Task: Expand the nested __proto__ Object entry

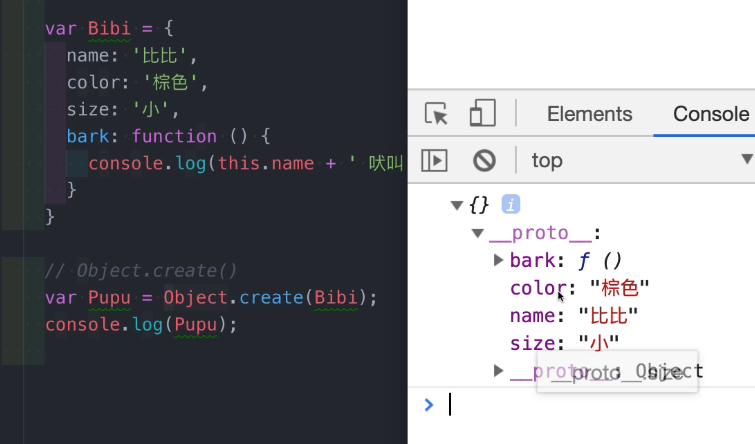Action: (498, 370)
